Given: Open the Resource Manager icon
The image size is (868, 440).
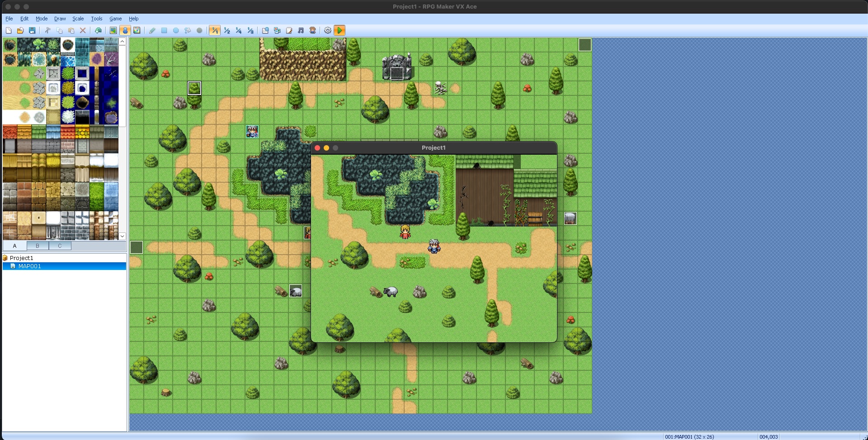Looking at the screenshot, I should [x=277, y=30].
